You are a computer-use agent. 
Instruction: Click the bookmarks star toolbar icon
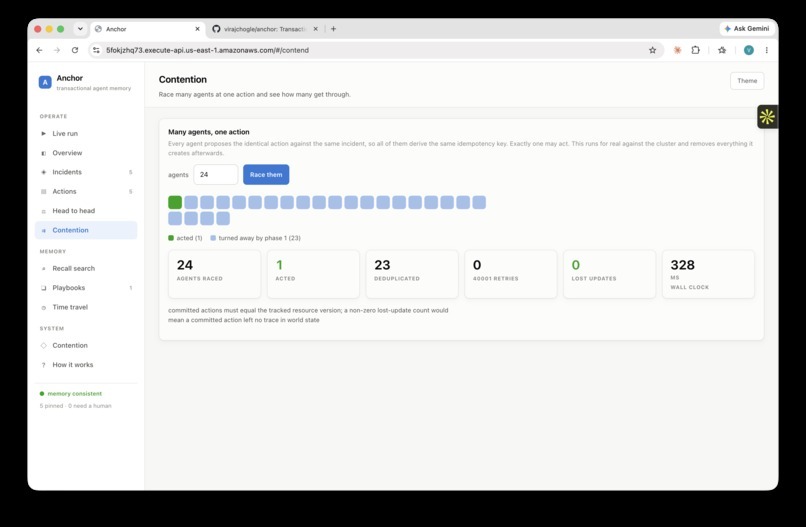click(722, 50)
